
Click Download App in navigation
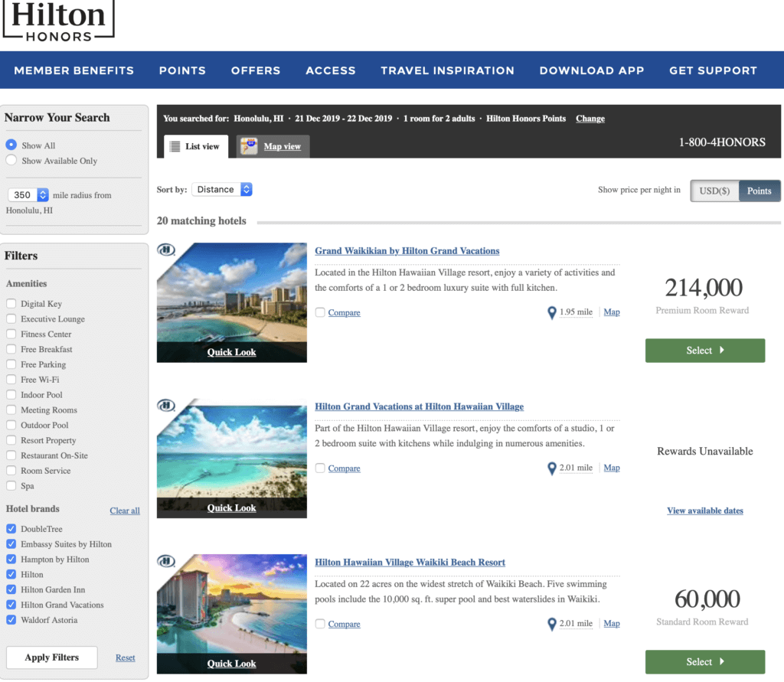pyautogui.click(x=592, y=70)
